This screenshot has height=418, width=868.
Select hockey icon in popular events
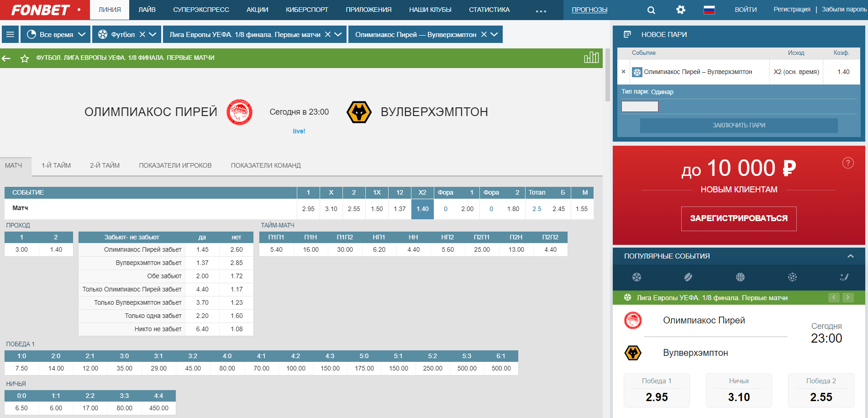pos(688,277)
